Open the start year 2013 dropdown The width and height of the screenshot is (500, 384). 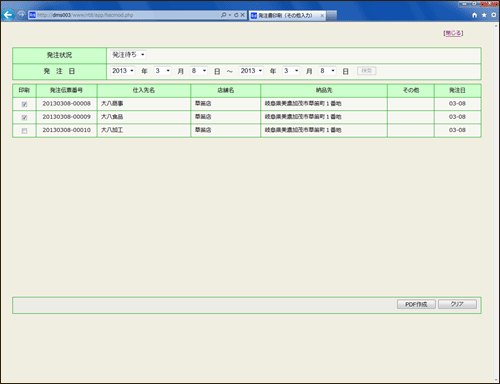(x=123, y=71)
